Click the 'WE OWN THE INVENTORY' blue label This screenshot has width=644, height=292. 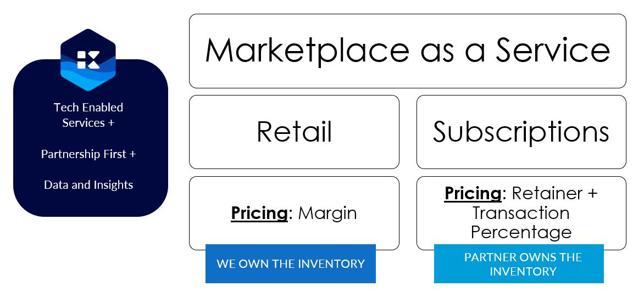(x=290, y=263)
